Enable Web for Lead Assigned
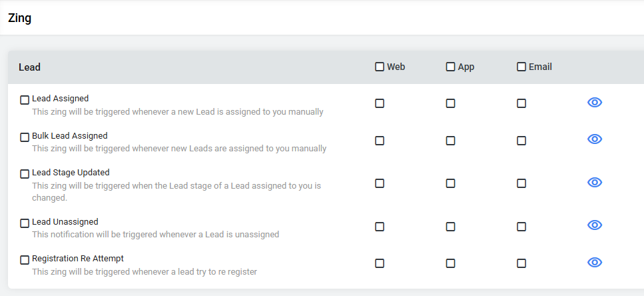 point(380,103)
